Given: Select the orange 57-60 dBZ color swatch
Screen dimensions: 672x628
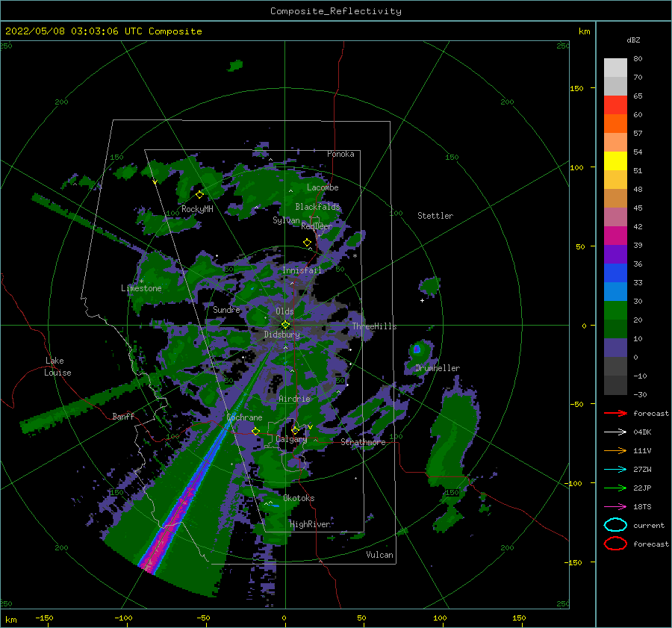Looking at the screenshot, I should click(615, 124).
